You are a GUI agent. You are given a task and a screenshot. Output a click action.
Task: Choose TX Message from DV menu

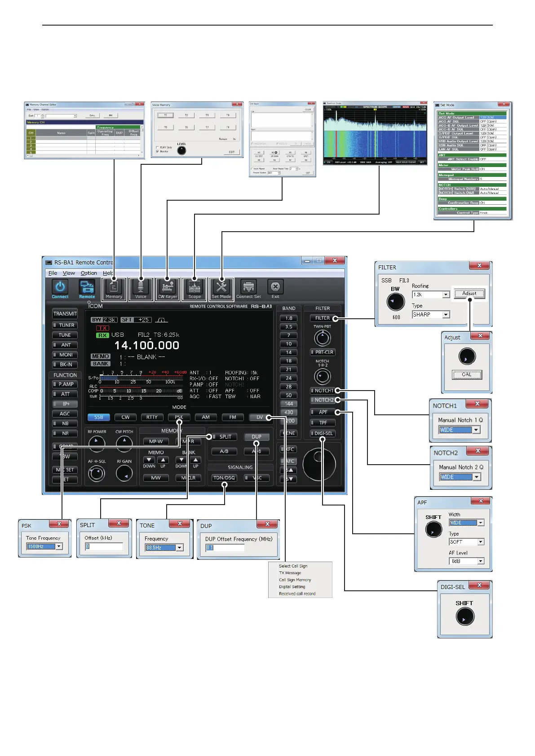290,573
